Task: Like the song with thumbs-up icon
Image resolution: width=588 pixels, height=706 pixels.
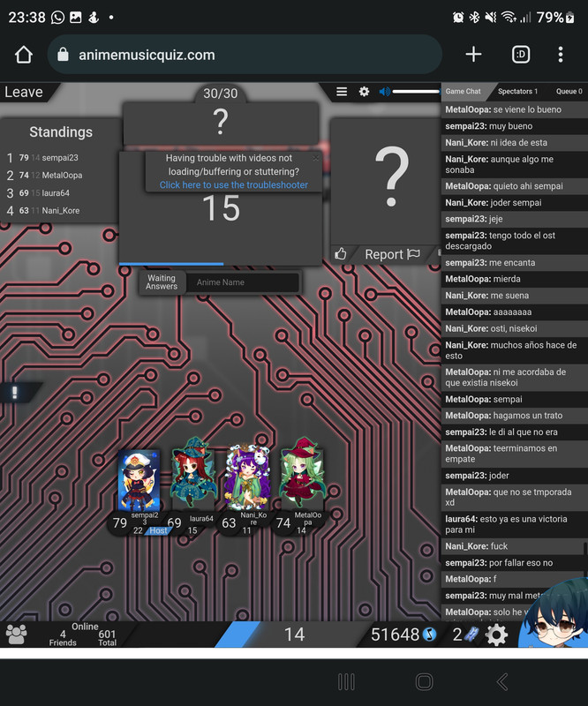Action: click(x=341, y=254)
